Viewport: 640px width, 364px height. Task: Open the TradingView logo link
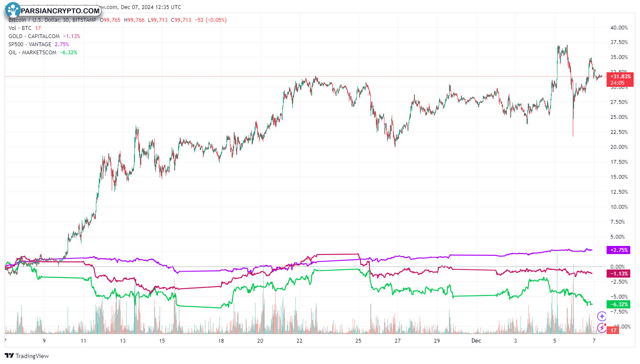[x=27, y=356]
